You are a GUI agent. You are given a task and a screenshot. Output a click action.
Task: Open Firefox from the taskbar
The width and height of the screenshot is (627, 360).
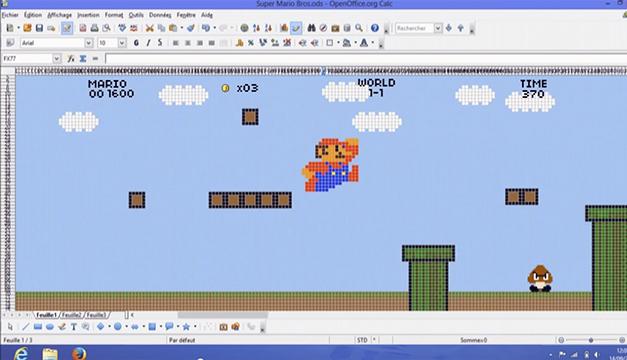(79, 354)
